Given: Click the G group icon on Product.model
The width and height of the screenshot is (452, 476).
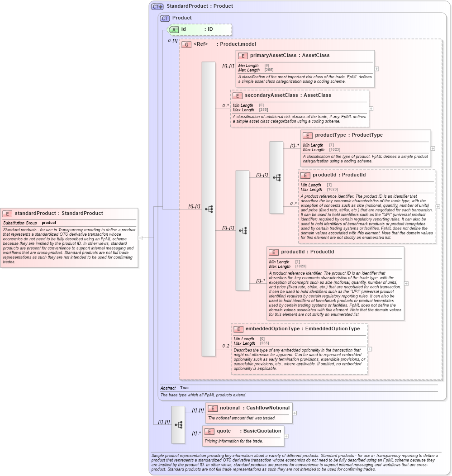Looking at the screenshot, I should coord(186,44).
